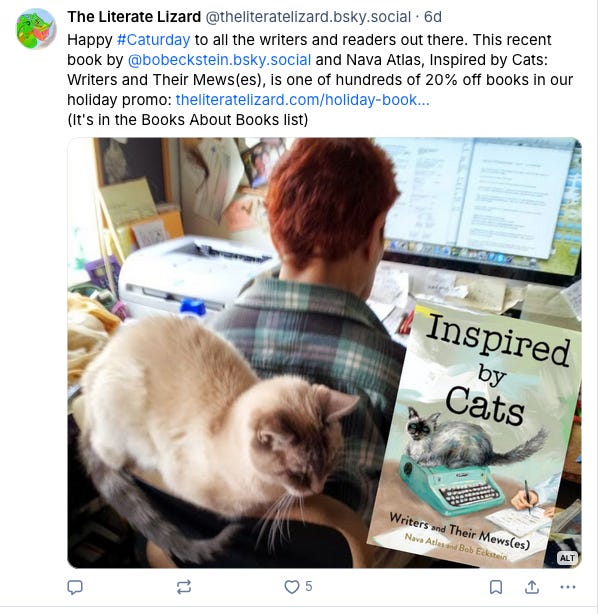607x614 pixels.
Task: Follow the theliteratelizard.com/holiday-book link
Action: (302, 100)
